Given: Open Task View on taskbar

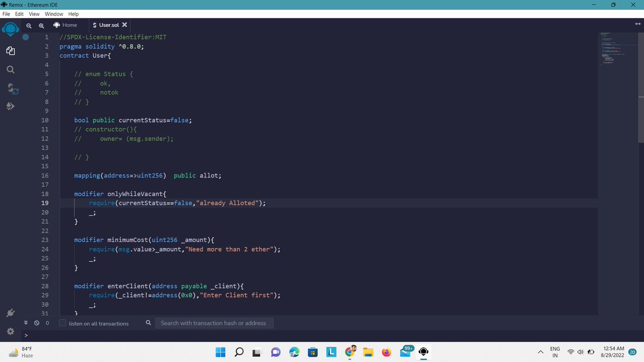Looking at the screenshot, I should pos(258,352).
